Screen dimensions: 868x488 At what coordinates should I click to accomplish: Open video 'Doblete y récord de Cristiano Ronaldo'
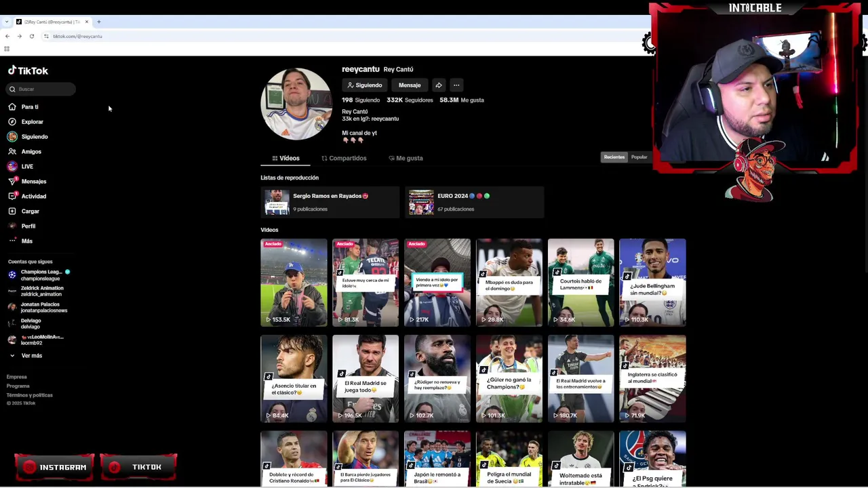point(294,459)
